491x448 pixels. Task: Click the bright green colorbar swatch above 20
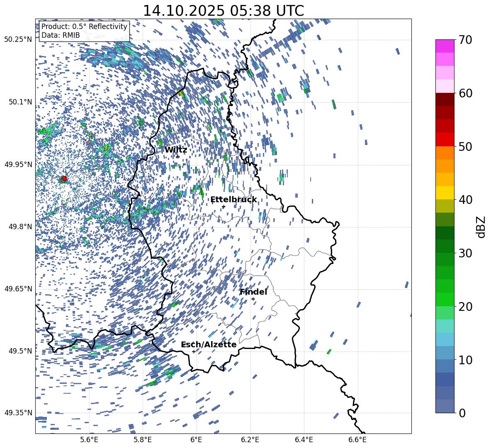pos(445,299)
